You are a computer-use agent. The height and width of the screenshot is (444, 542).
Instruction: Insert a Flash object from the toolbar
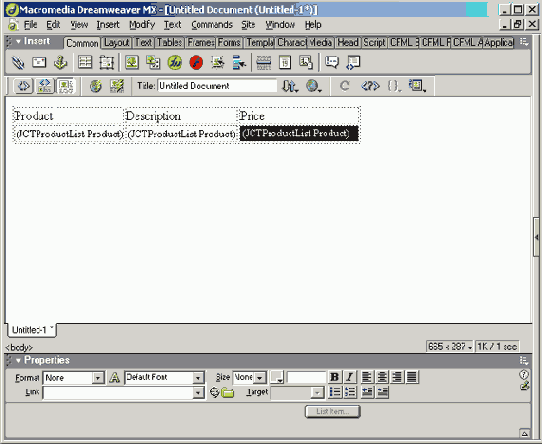click(x=196, y=63)
